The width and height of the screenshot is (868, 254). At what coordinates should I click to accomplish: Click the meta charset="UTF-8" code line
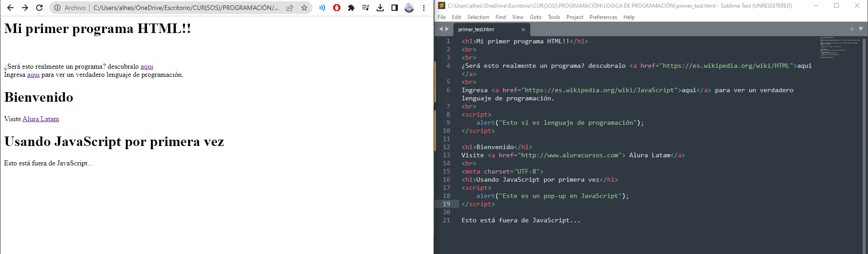502,171
